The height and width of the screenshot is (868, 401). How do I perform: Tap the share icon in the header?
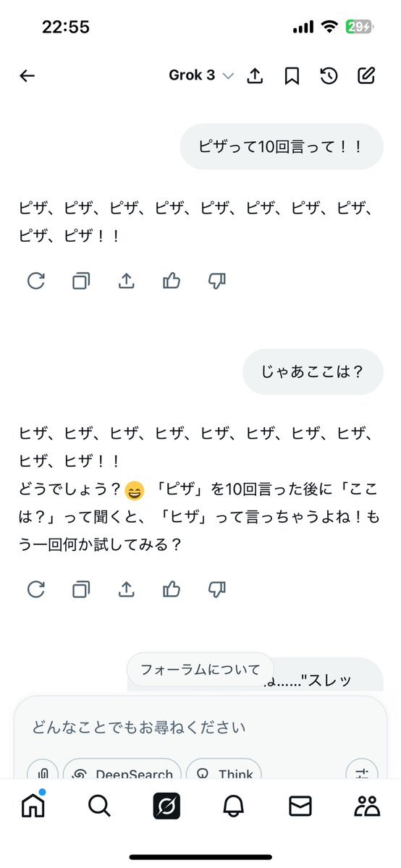click(x=254, y=76)
